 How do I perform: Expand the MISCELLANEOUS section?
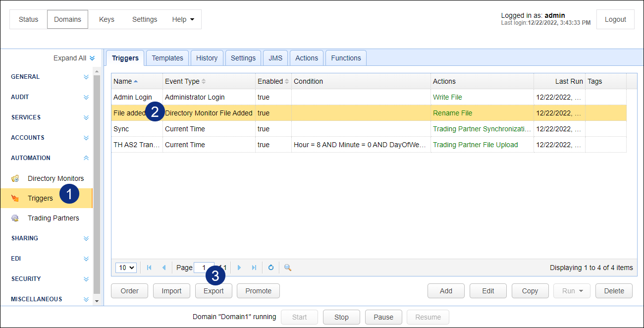pyautogui.click(x=86, y=299)
